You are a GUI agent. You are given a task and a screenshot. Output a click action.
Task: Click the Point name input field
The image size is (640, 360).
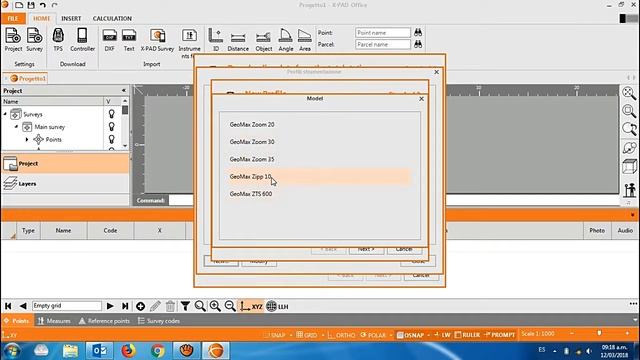pyautogui.click(x=382, y=32)
